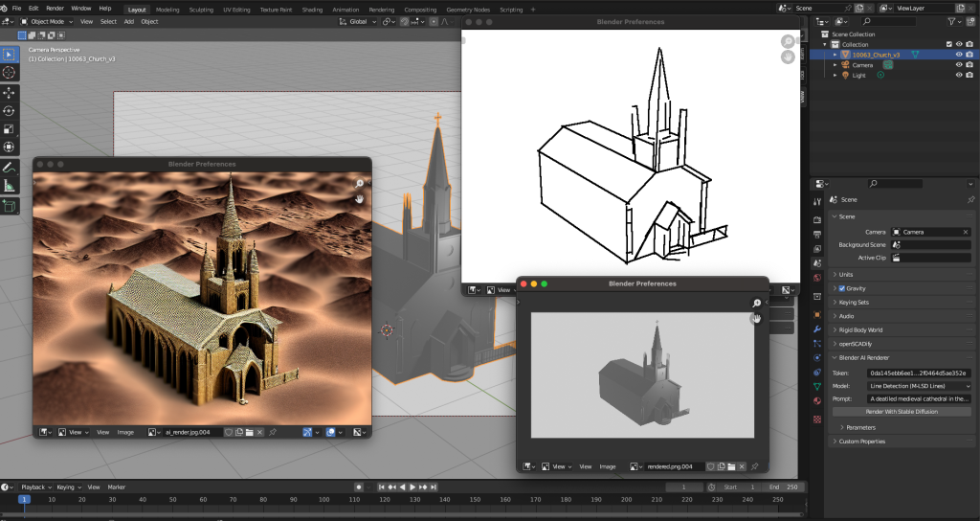This screenshot has width=980, height=521.
Task: Toggle the Gravity checkbox
Action: click(842, 288)
